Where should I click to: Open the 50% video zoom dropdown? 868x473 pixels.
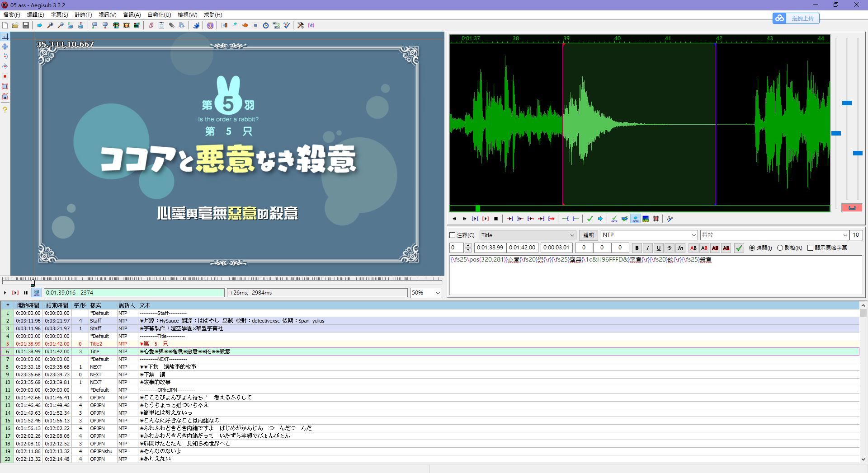coord(426,293)
